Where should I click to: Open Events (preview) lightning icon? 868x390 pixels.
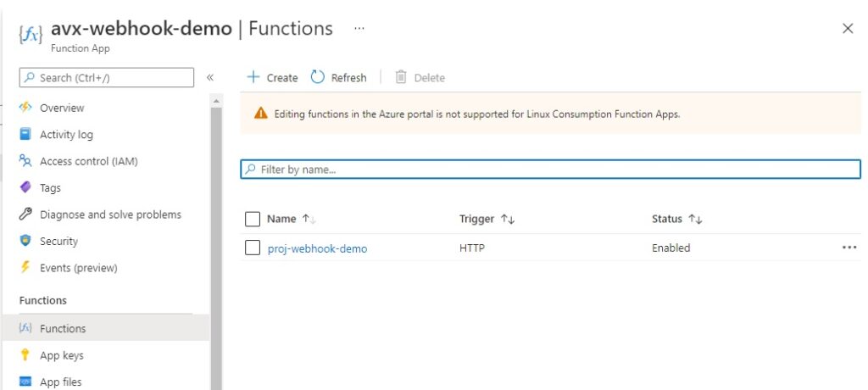coord(25,267)
